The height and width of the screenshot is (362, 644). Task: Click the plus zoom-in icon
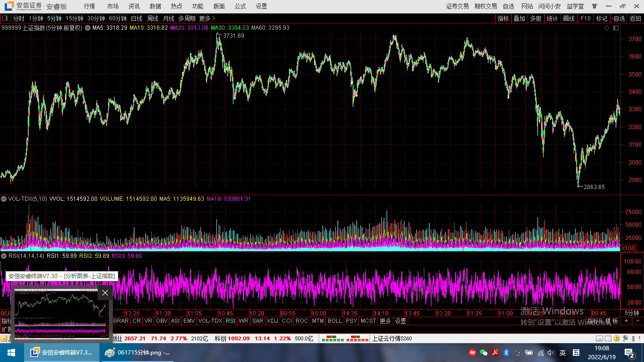626,321
